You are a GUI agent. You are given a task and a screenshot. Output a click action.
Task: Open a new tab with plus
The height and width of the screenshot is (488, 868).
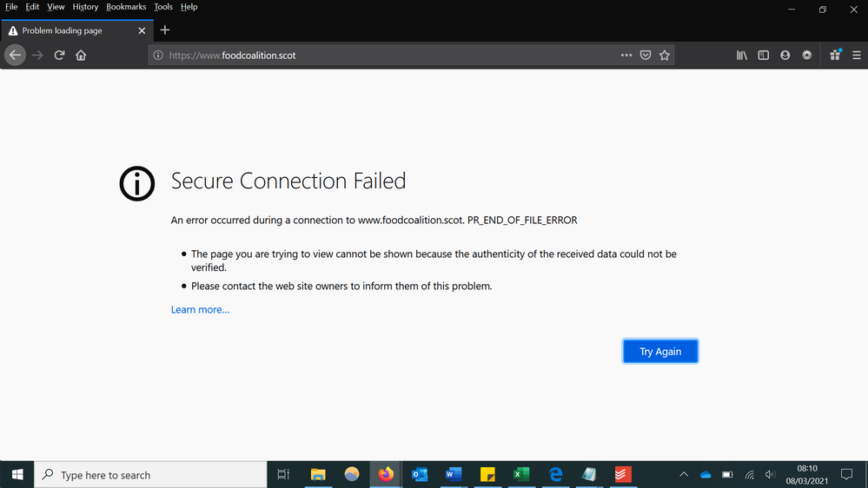pyautogui.click(x=165, y=30)
